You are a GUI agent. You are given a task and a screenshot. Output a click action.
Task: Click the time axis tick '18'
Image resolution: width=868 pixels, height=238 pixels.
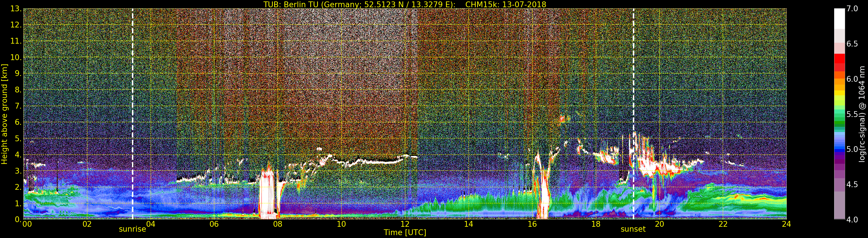click(596, 224)
